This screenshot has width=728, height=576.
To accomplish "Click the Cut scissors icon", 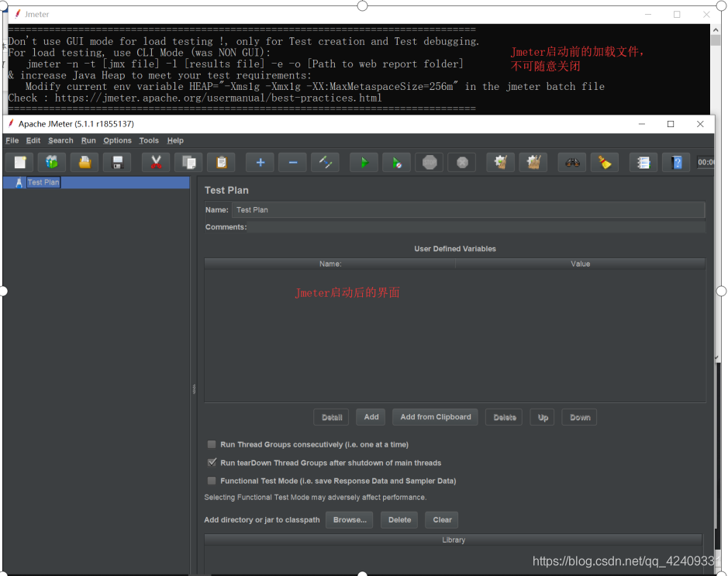I will click(156, 163).
